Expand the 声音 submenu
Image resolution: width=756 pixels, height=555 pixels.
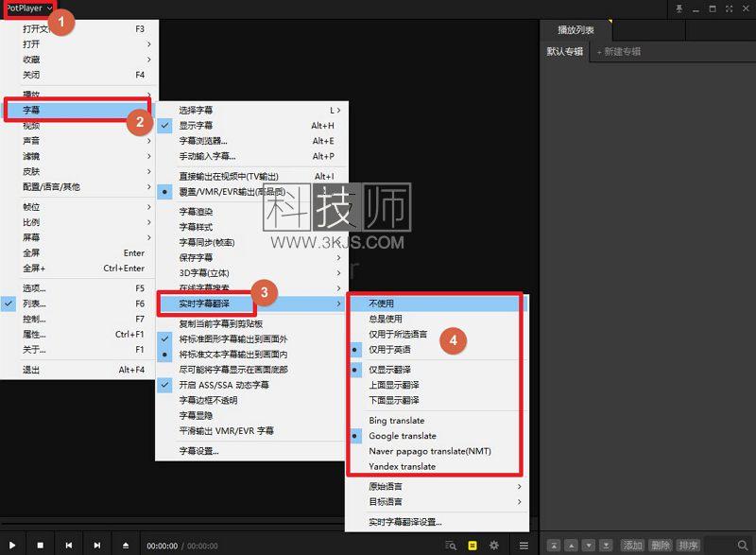78,141
